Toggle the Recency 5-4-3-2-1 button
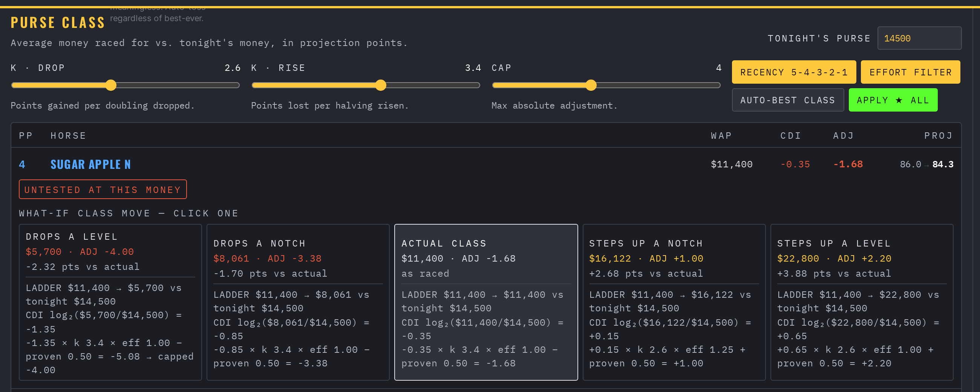980x392 pixels. coord(793,72)
